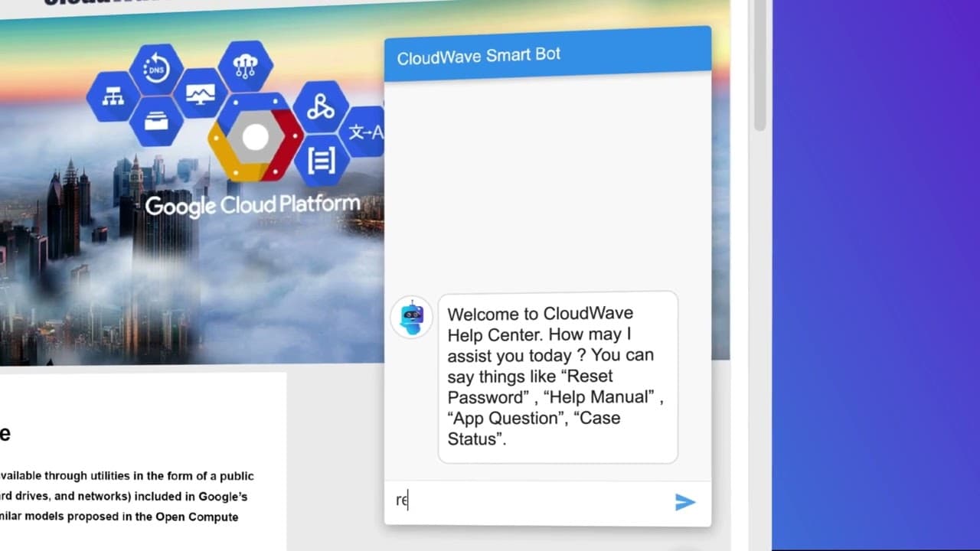Click the network hierarchy hexagon icon
980x551 pixels.
pyautogui.click(x=113, y=96)
